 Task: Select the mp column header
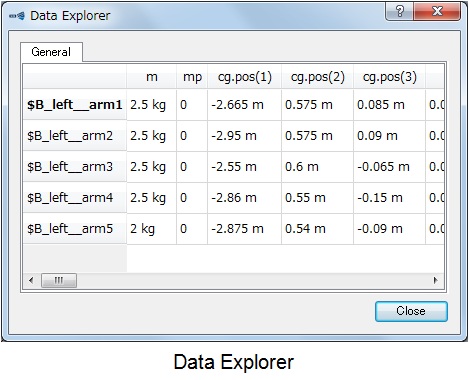(x=192, y=77)
